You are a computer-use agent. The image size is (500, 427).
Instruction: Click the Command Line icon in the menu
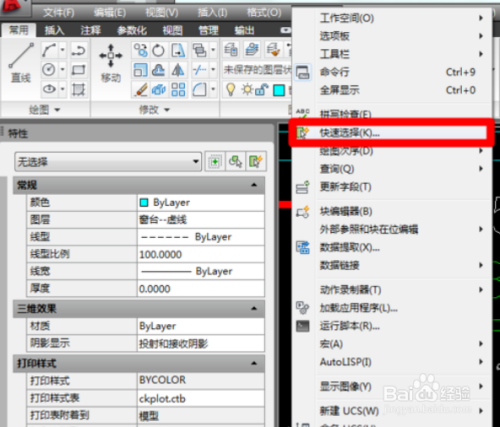303,72
